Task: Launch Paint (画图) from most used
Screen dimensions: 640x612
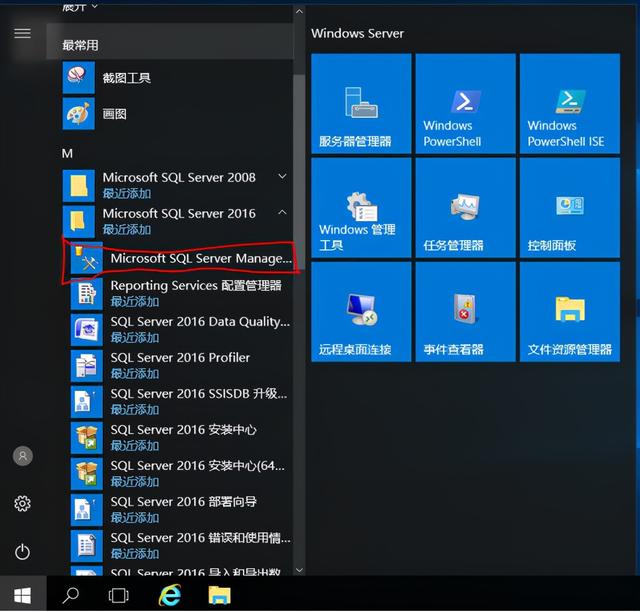Action: pos(78,113)
